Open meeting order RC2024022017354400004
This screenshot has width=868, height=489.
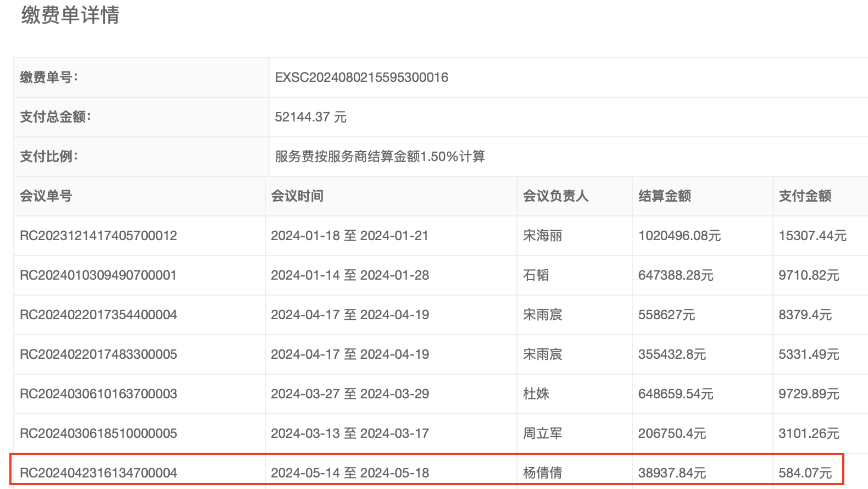pyautogui.click(x=98, y=315)
